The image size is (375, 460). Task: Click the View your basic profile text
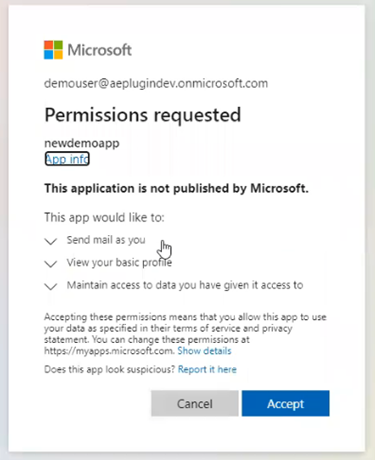point(119,263)
